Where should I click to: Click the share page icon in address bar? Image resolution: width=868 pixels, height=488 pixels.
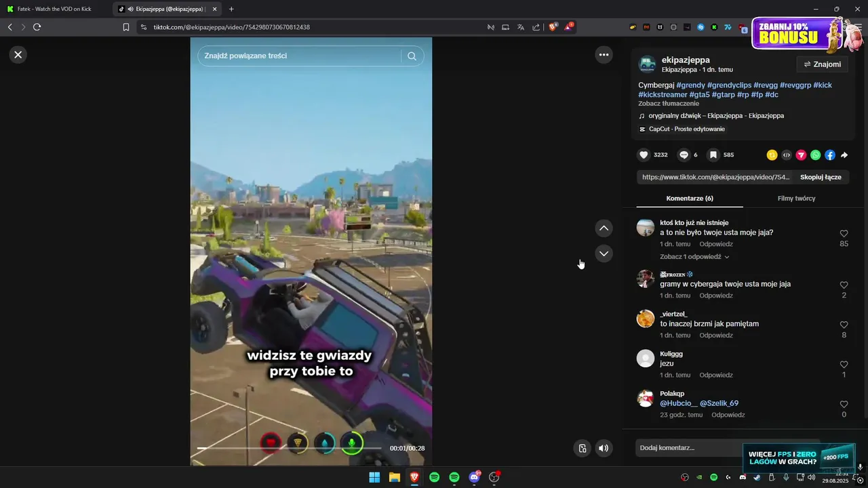[536, 27]
